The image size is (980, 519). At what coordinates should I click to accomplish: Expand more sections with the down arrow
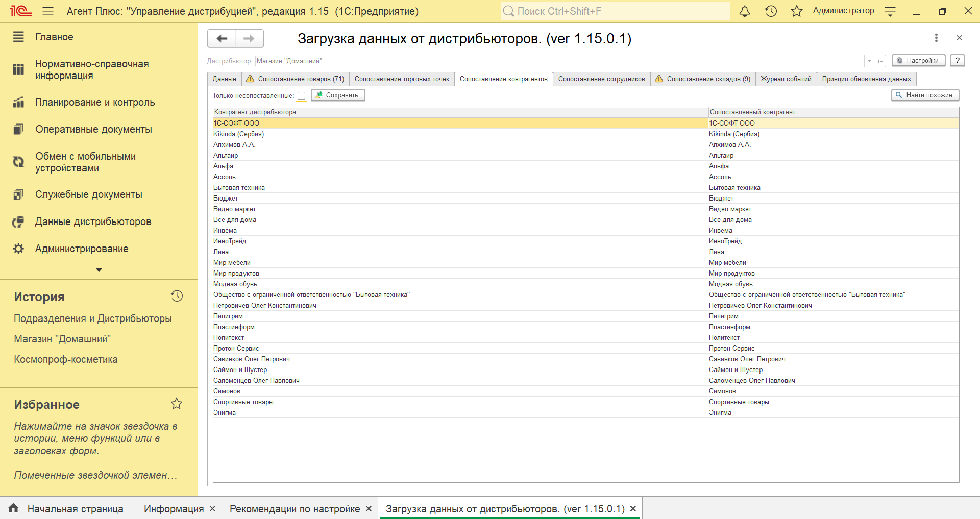click(x=99, y=270)
